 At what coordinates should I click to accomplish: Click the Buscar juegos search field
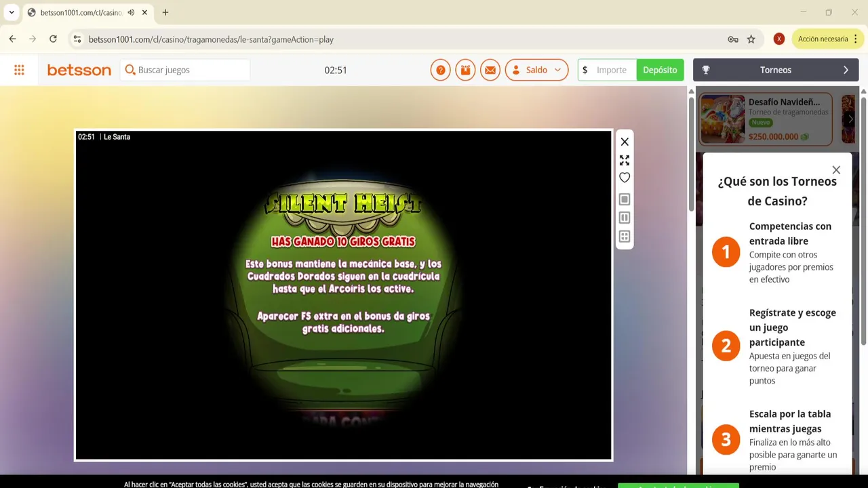coord(185,70)
